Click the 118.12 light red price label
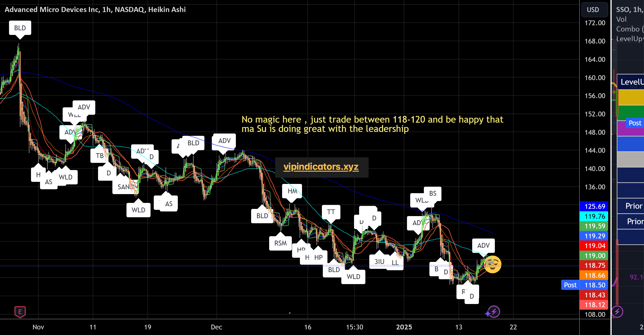644x335 pixels. click(x=594, y=305)
